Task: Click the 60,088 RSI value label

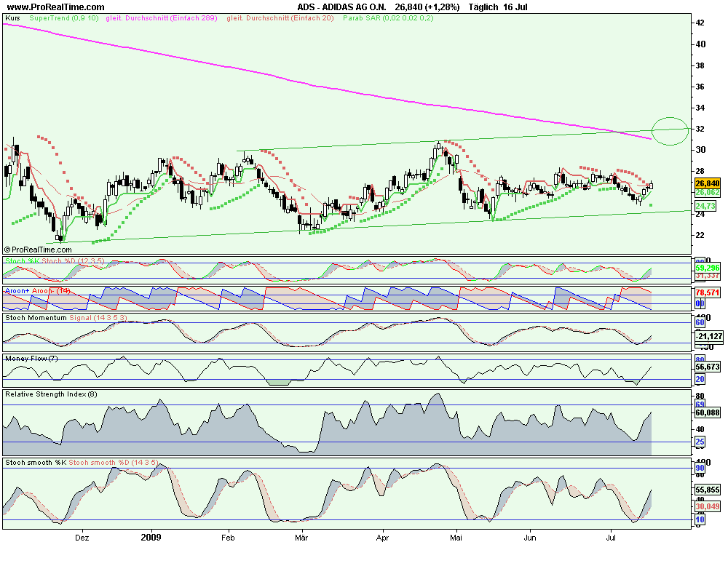Action: pos(706,412)
